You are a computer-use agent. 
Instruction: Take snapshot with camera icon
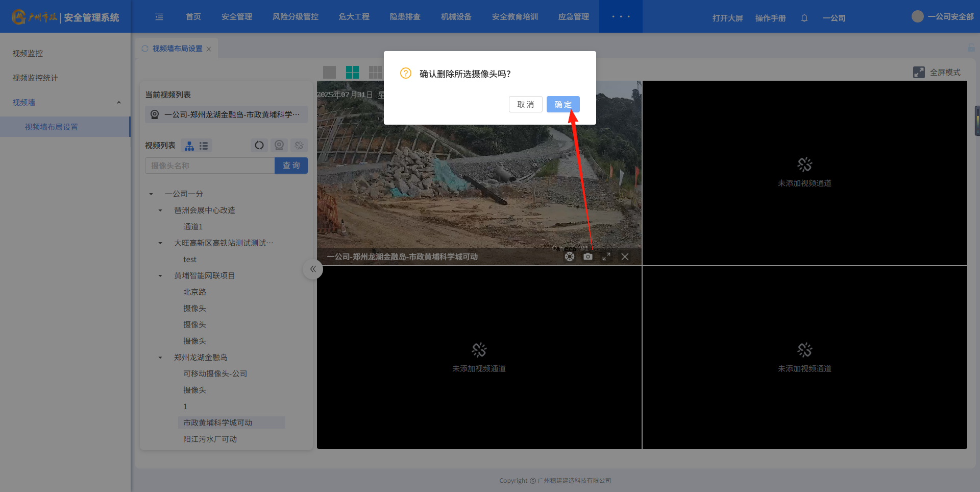coord(588,256)
